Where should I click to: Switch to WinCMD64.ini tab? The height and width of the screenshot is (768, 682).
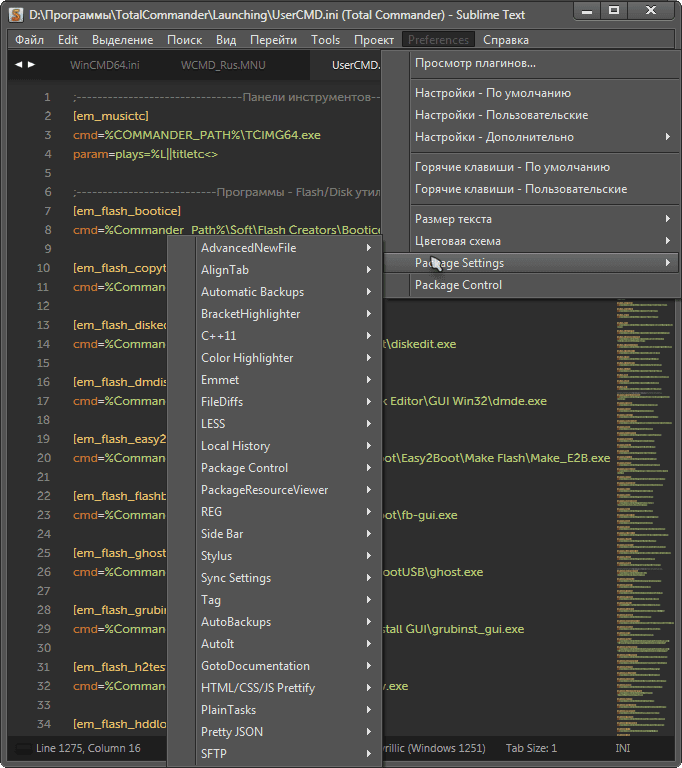tap(105, 65)
